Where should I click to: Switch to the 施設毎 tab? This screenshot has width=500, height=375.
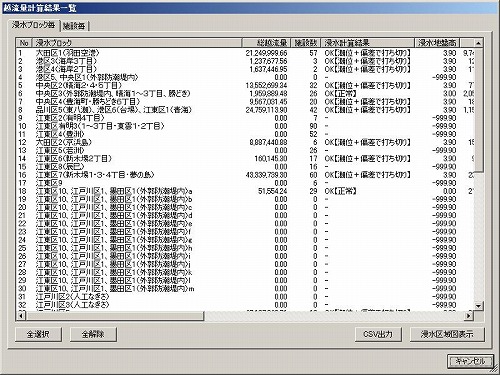(x=74, y=26)
